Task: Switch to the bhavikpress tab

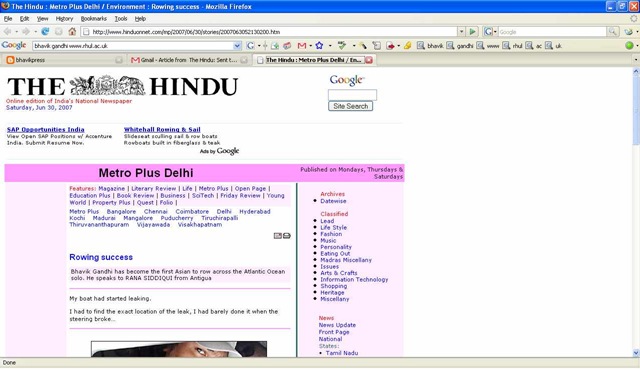Action: pyautogui.click(x=63, y=60)
